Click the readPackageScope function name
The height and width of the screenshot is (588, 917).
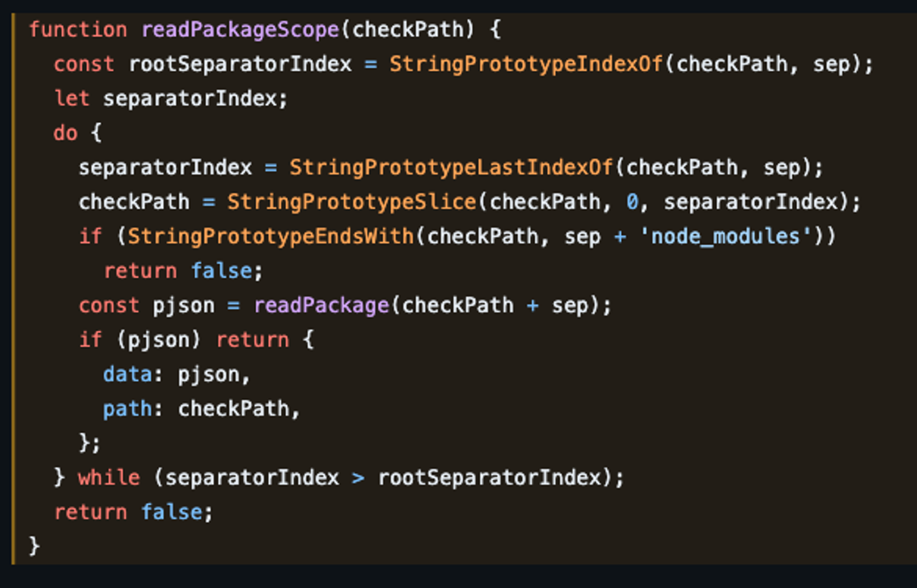point(240,30)
